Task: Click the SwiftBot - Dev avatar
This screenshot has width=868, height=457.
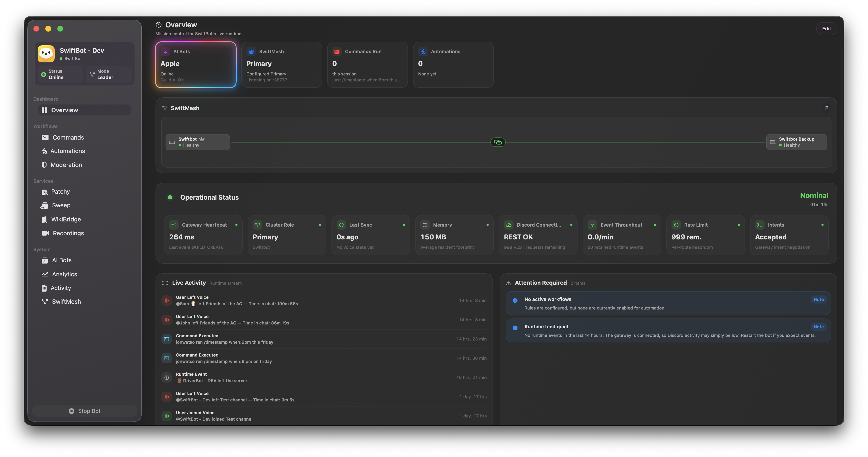Action: tap(46, 54)
